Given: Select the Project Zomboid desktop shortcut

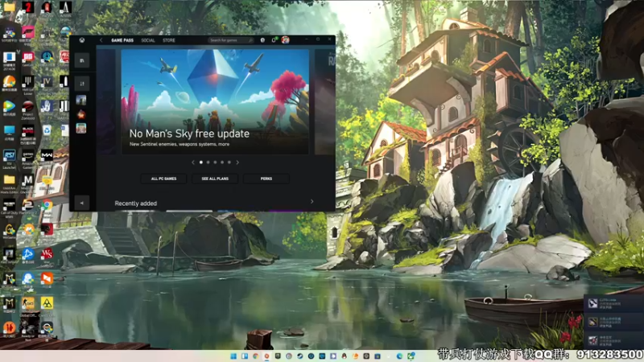Looking at the screenshot, I should [28, 109].
